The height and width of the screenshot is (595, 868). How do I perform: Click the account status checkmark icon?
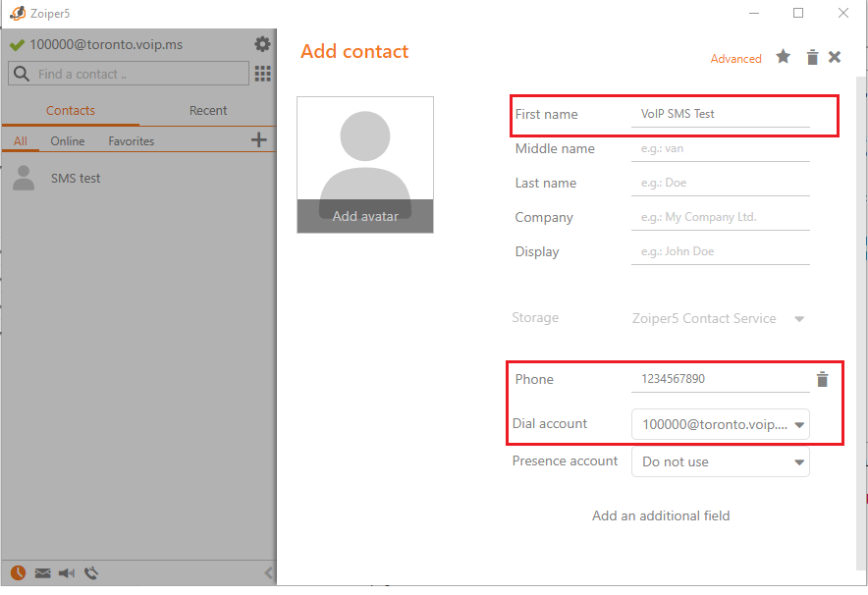click(17, 43)
